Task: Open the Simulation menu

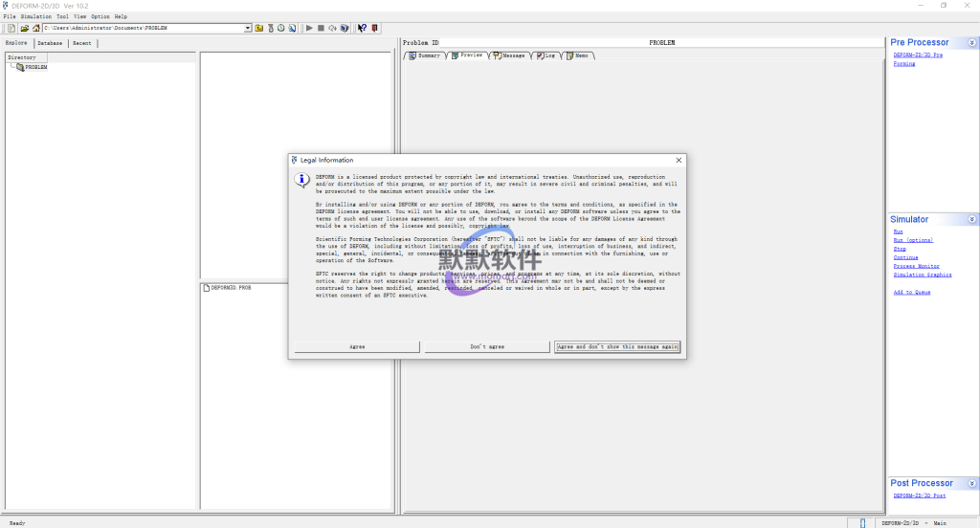Action: coord(36,16)
